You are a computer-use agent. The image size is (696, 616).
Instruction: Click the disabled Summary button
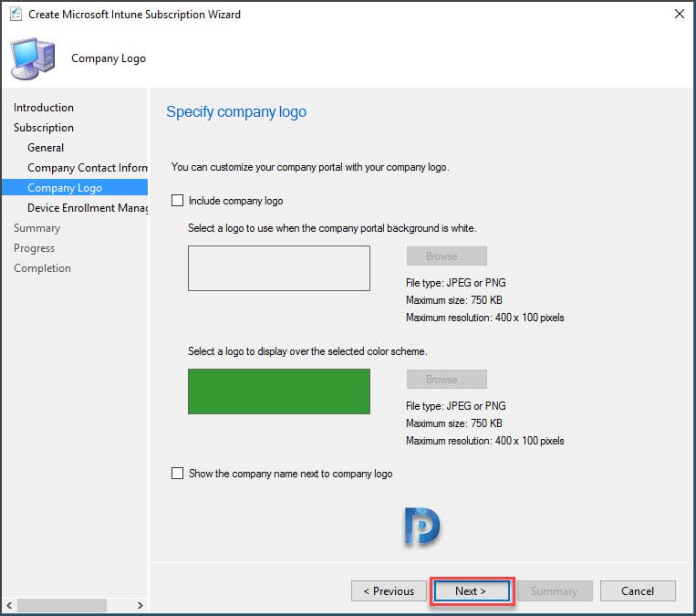click(555, 591)
